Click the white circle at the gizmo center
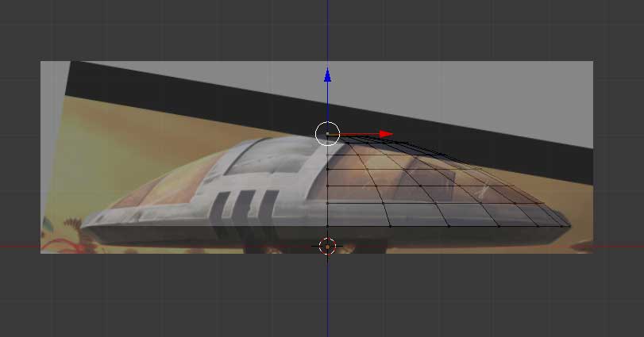This screenshot has width=644, height=337. click(x=327, y=134)
